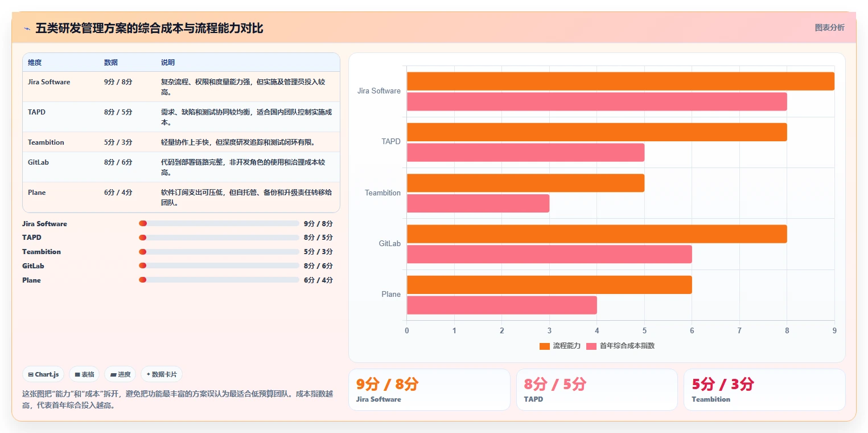Click Jira Software chart axis label
Image resolution: width=868 pixels, height=433 pixels.
379,91
